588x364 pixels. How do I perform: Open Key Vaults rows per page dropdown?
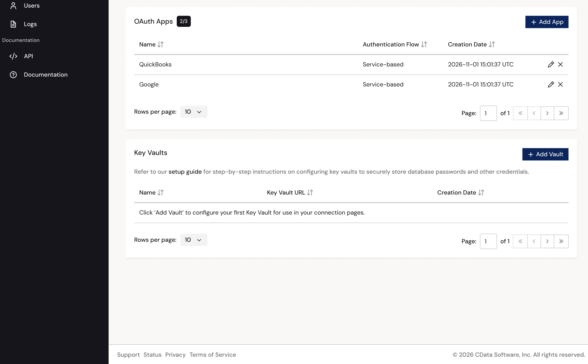click(194, 240)
